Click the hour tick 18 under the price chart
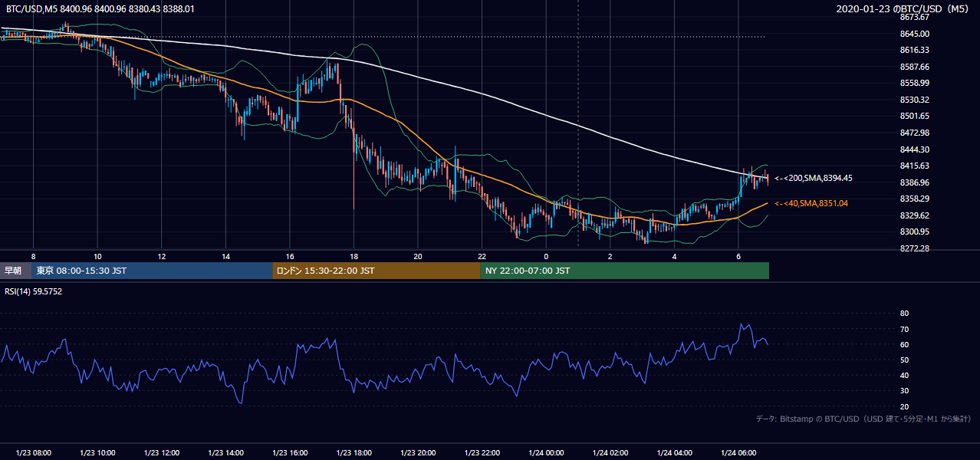980x460 pixels. tap(354, 256)
